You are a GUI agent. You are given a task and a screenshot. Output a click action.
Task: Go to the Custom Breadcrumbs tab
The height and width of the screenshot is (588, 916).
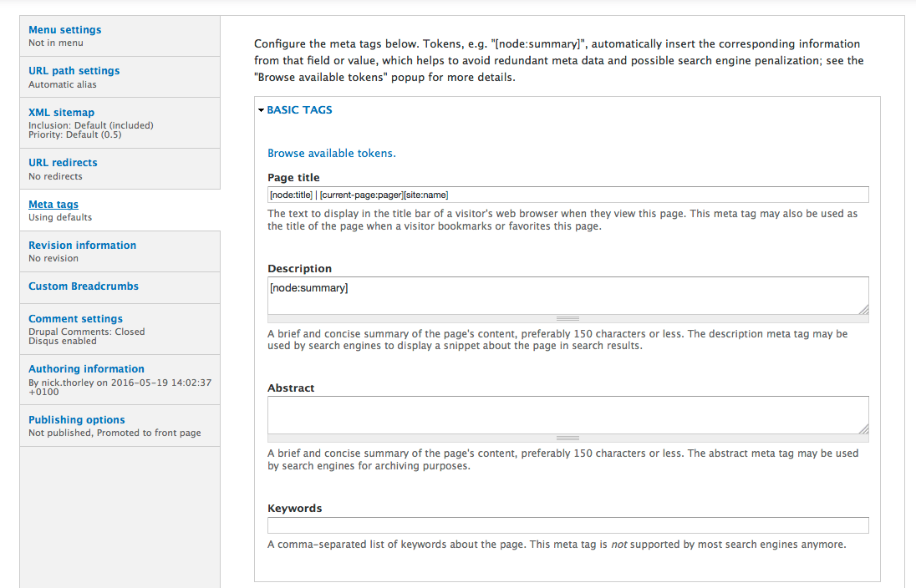pyautogui.click(x=84, y=286)
